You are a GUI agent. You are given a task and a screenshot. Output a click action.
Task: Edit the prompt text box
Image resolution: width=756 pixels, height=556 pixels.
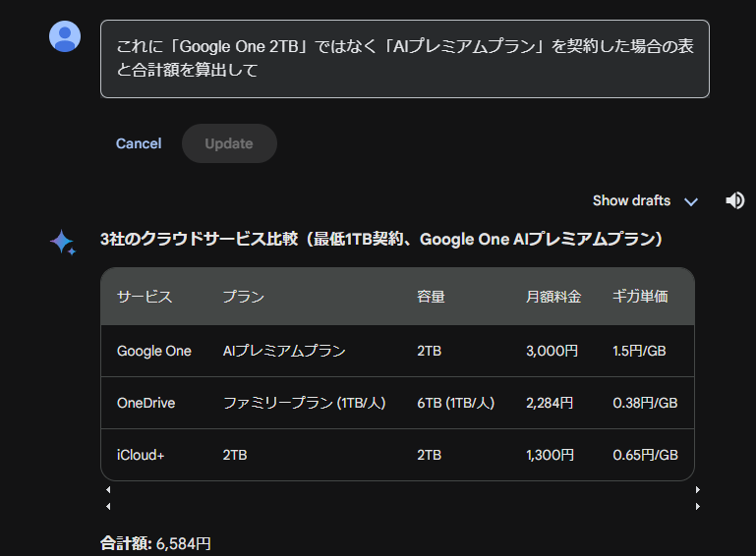click(x=404, y=59)
